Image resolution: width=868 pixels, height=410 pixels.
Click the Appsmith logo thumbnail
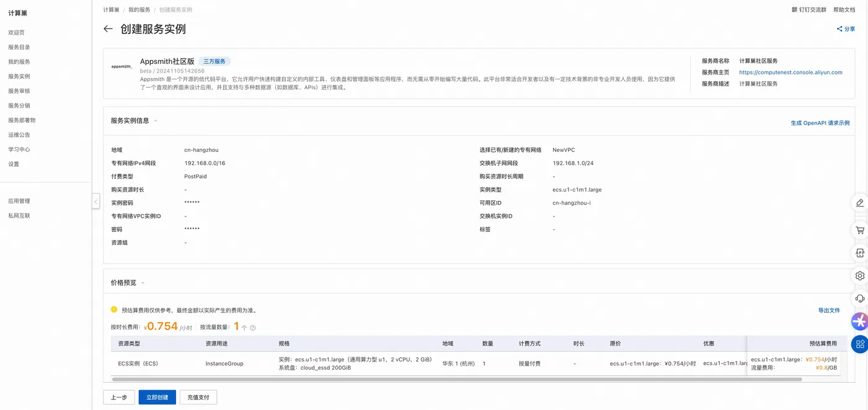pyautogui.click(x=122, y=66)
